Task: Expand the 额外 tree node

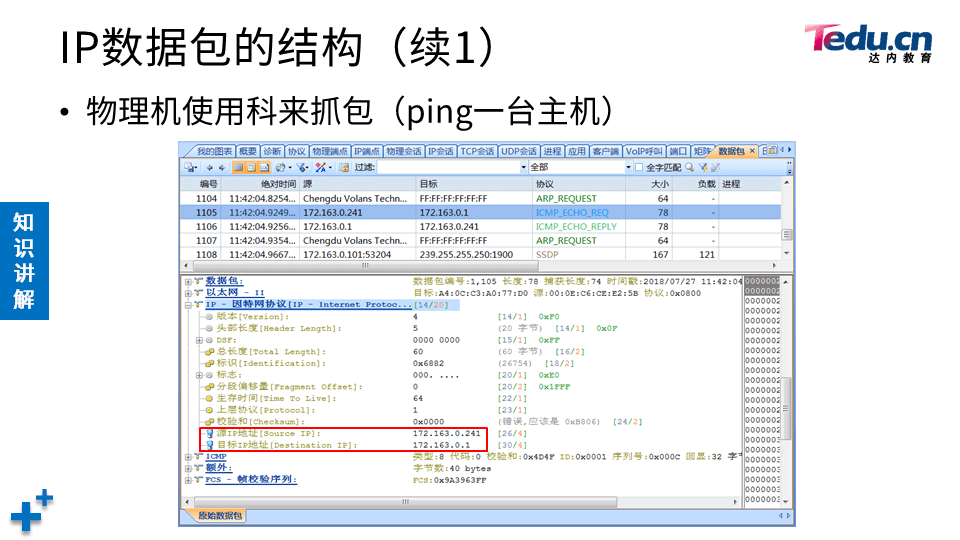Action: point(188,468)
